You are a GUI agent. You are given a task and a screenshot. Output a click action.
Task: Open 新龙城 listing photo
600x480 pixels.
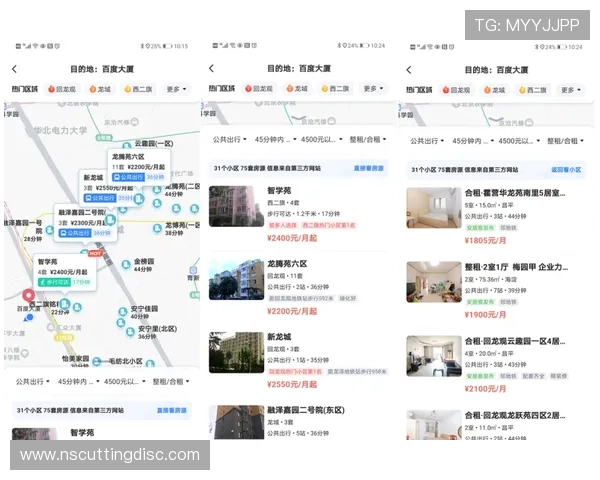pos(236,353)
